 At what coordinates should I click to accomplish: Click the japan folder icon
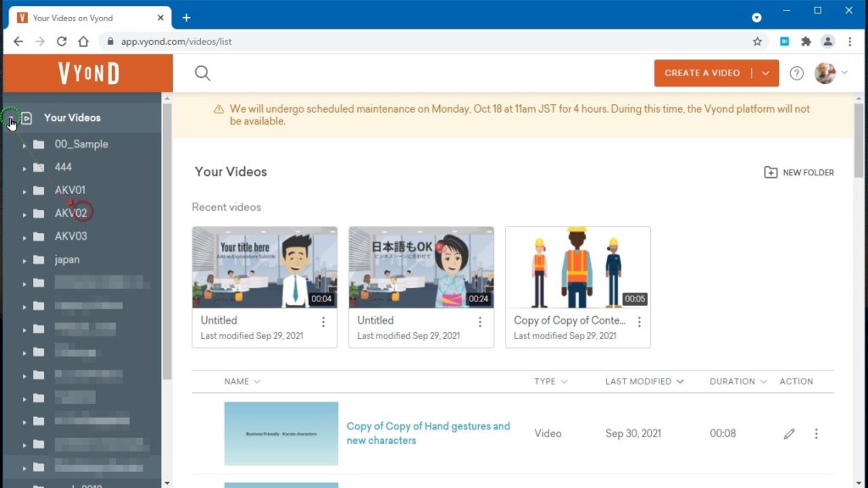coord(39,259)
